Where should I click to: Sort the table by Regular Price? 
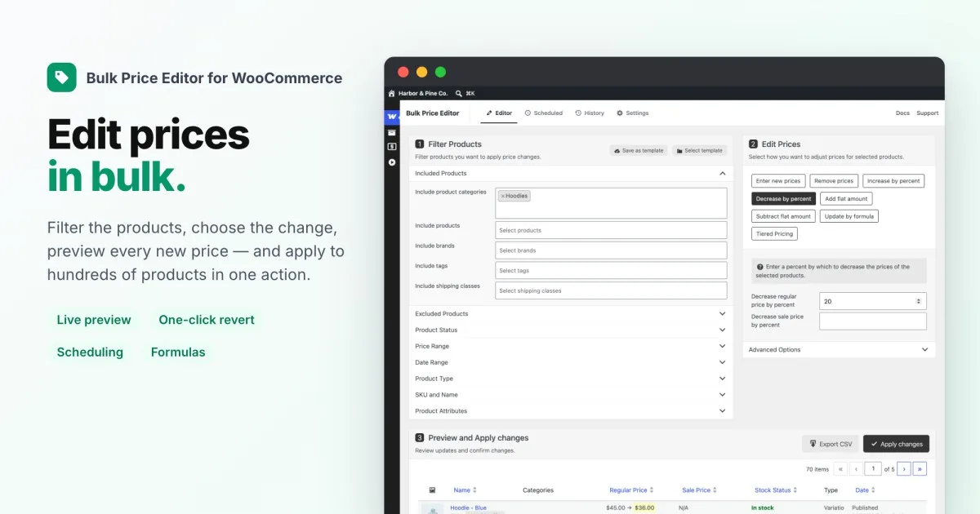pos(631,490)
